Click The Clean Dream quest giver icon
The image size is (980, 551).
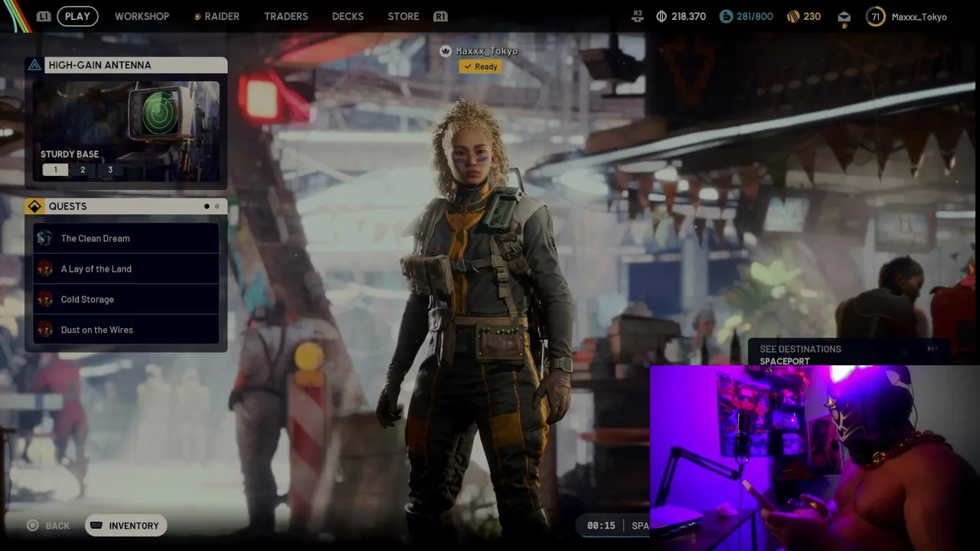[x=45, y=238]
